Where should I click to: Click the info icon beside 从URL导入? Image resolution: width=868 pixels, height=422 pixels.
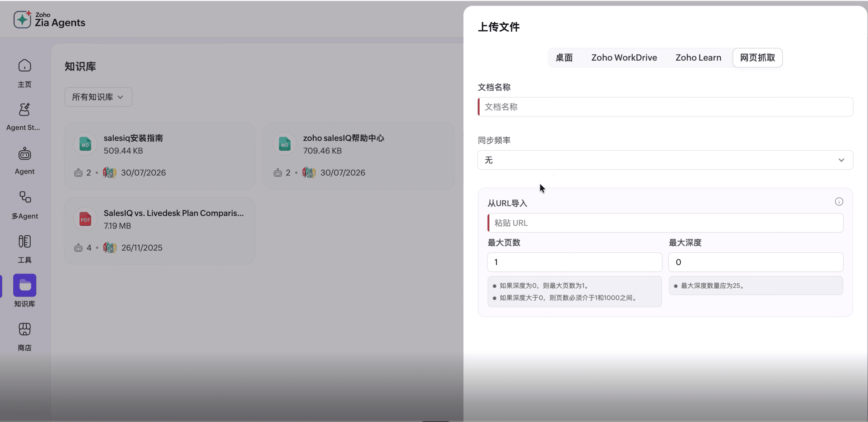click(x=839, y=202)
